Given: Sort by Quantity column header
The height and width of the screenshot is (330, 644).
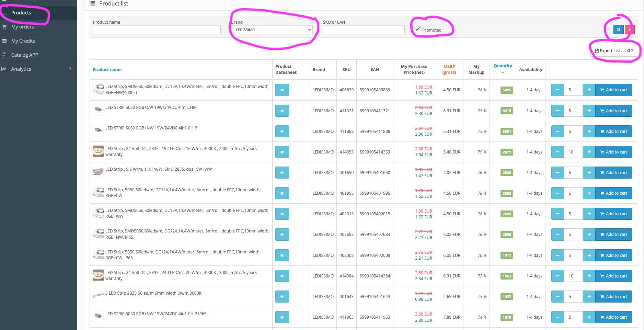Looking at the screenshot, I should (x=503, y=66).
